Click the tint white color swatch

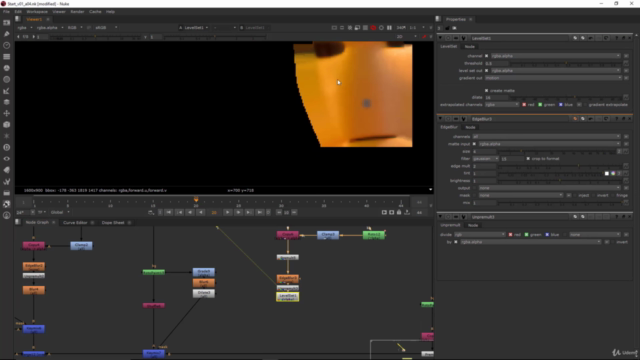point(607,173)
